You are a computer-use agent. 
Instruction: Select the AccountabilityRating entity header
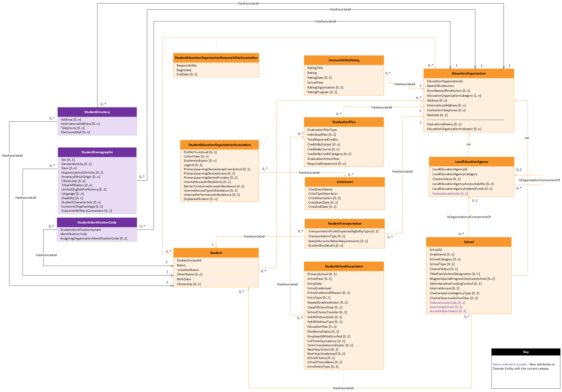[x=344, y=60]
